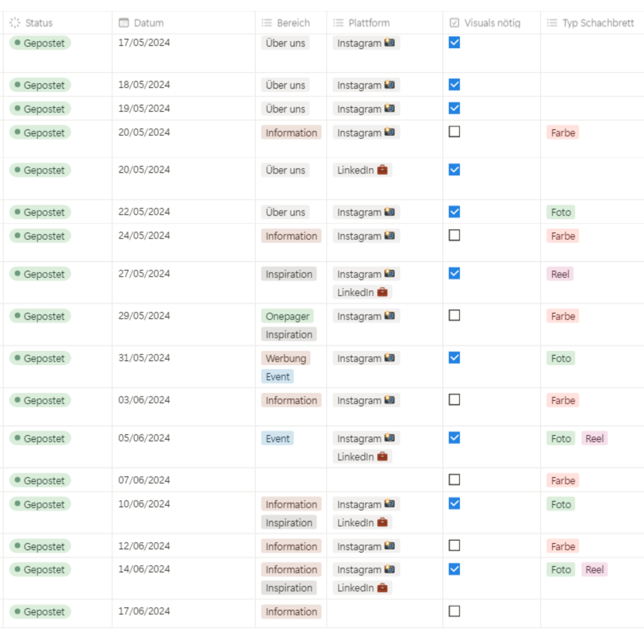Click the Bereich list icon in header

click(267, 23)
